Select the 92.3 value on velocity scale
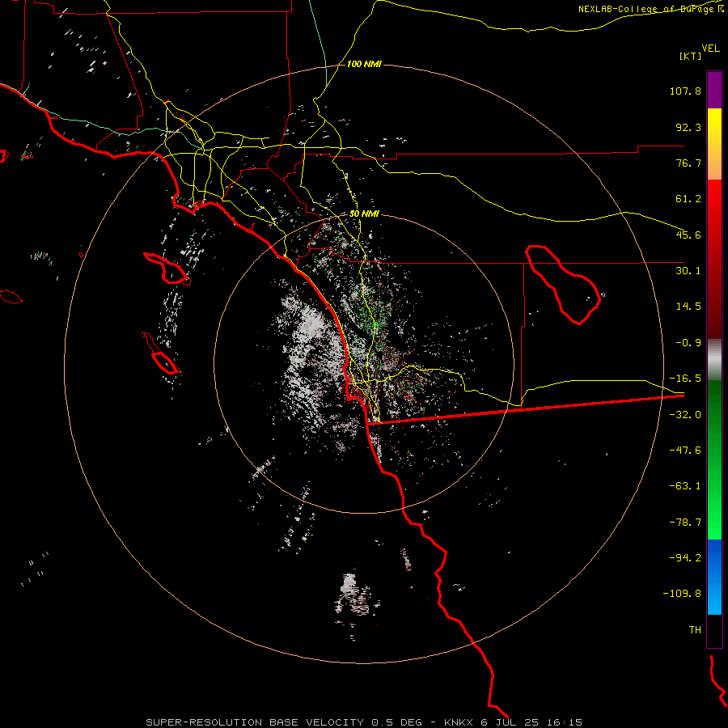The image size is (728, 728). click(x=688, y=127)
